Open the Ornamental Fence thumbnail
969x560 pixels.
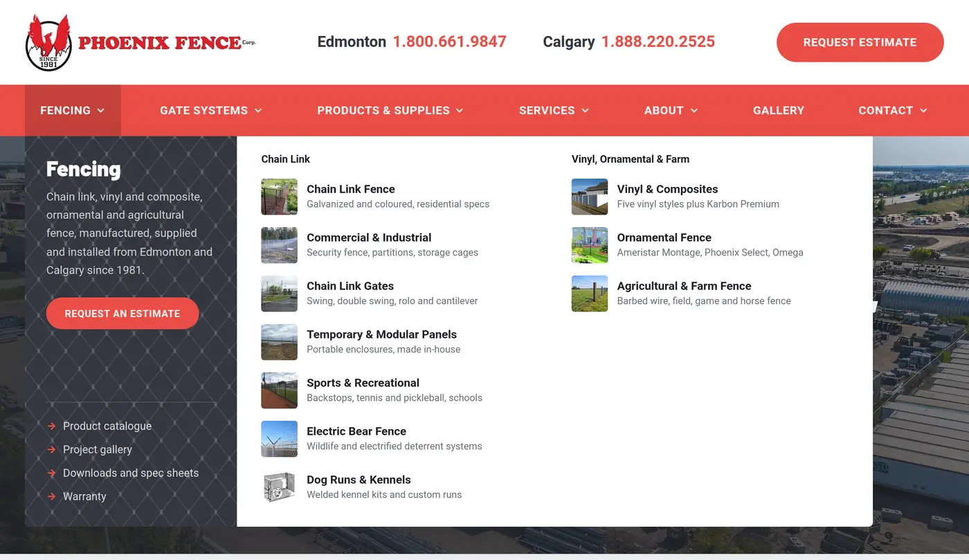pyautogui.click(x=590, y=245)
